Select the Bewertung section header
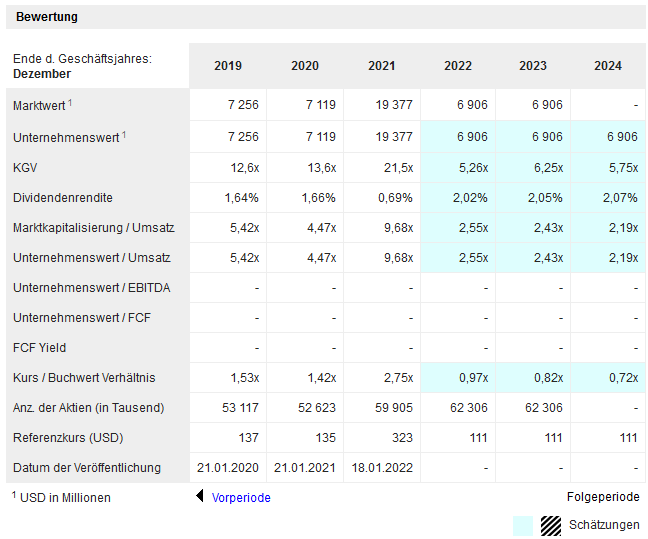Viewport: 648px width, 539px height. pyautogui.click(x=47, y=17)
